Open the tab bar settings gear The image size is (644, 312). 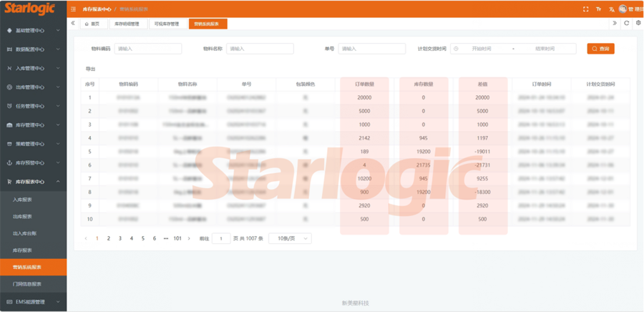click(638, 24)
